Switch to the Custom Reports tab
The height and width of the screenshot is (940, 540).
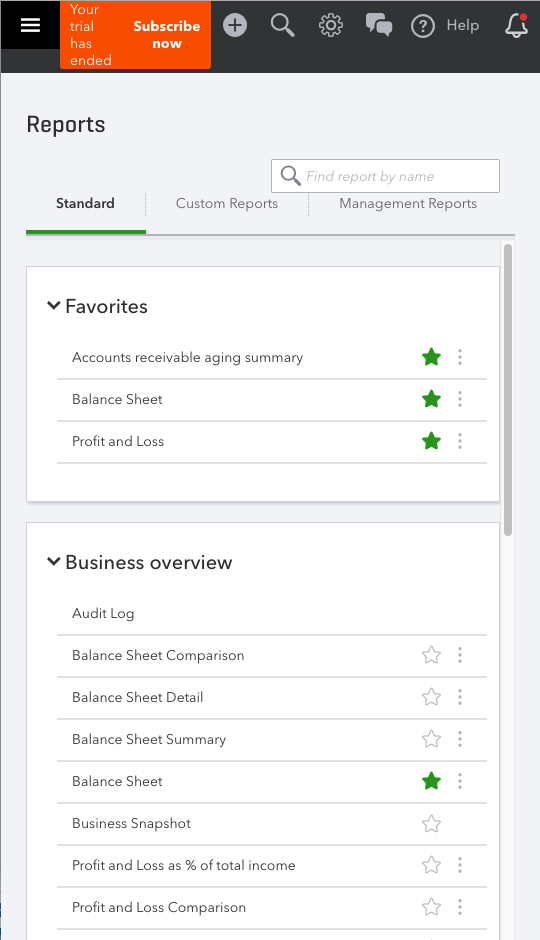pyautogui.click(x=227, y=203)
